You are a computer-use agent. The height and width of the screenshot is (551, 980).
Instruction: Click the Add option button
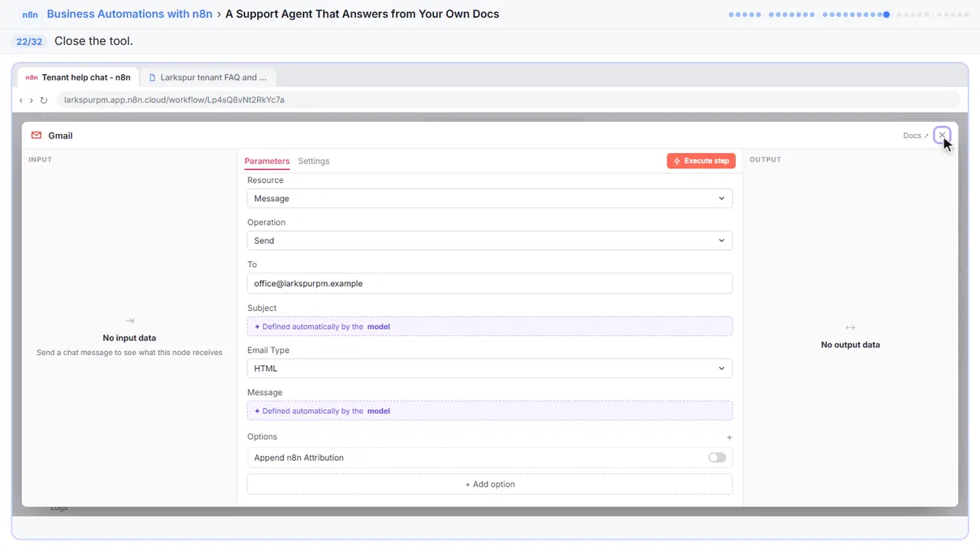click(x=489, y=484)
